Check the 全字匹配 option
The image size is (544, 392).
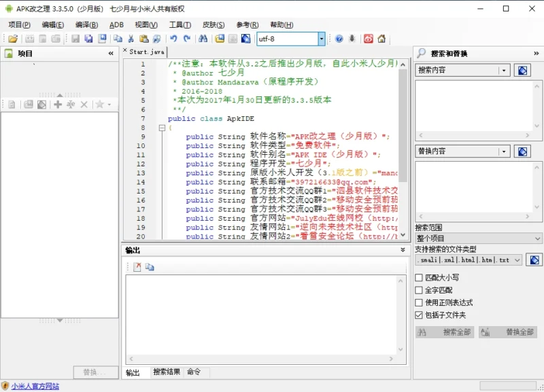tap(420, 289)
